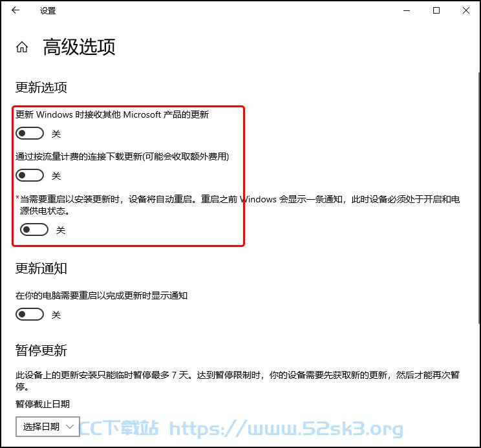Viewport: 481px width, 448px height.
Task: Click the 高级选项 page heading
Action: (79, 47)
